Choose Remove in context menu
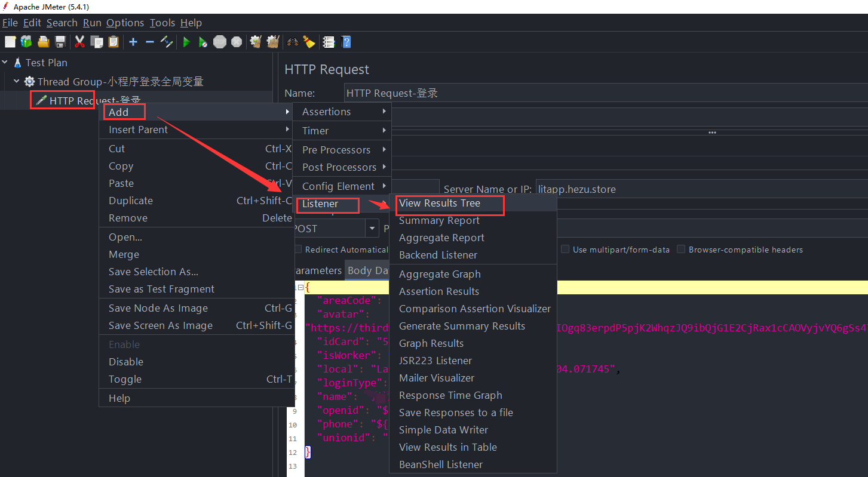868x477 pixels. (197, 218)
